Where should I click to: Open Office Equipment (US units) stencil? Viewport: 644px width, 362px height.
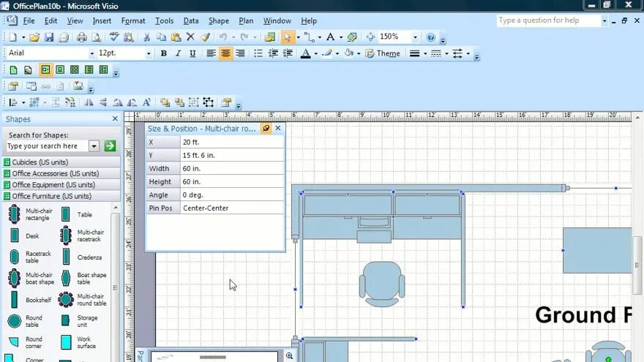[x=61, y=185]
